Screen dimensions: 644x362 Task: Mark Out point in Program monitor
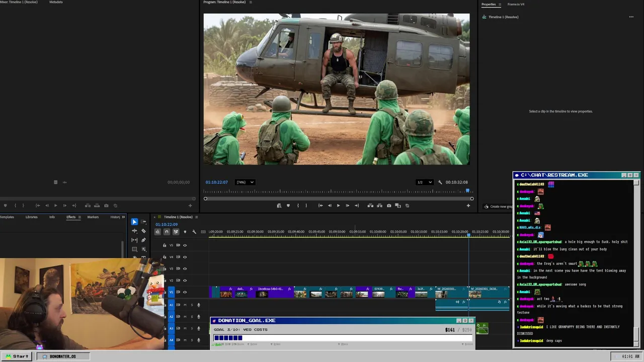coord(306,205)
